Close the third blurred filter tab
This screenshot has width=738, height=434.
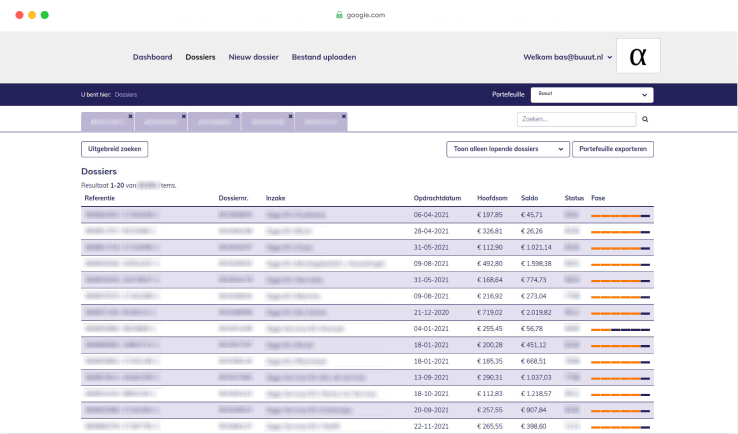237,116
